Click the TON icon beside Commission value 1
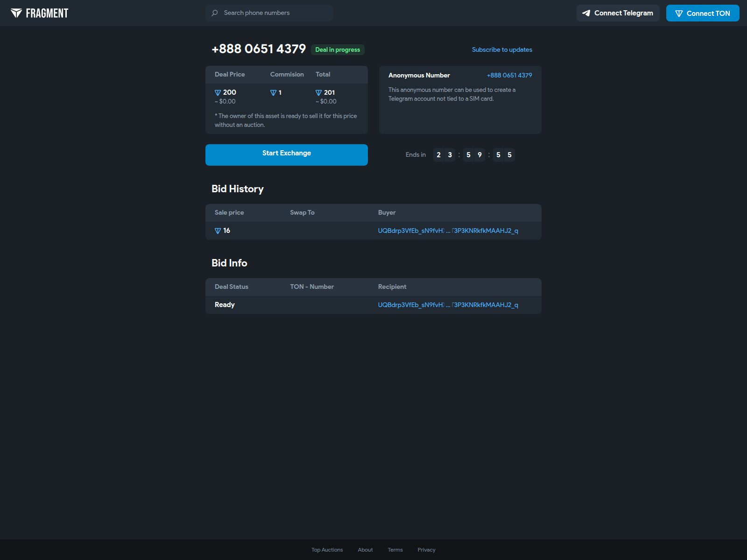Screen dimensions: 747x560 click(x=273, y=92)
